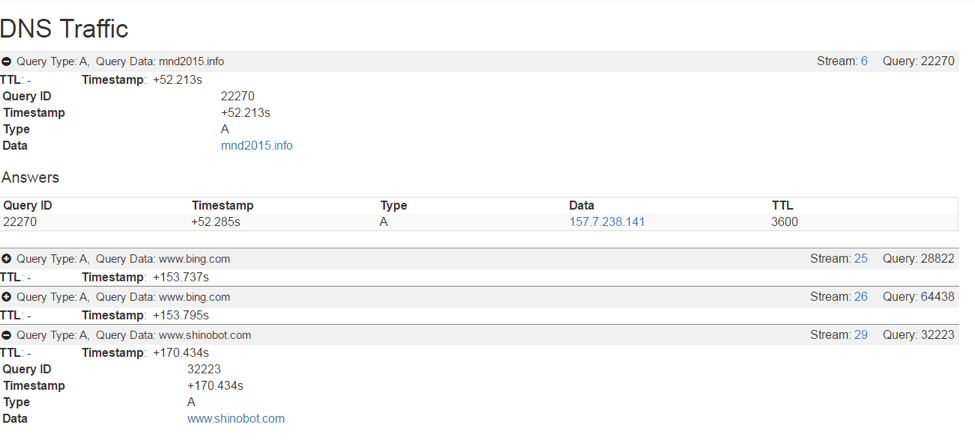975x440 pixels.
Task: Follow the Stream 26 link
Action: (860, 297)
